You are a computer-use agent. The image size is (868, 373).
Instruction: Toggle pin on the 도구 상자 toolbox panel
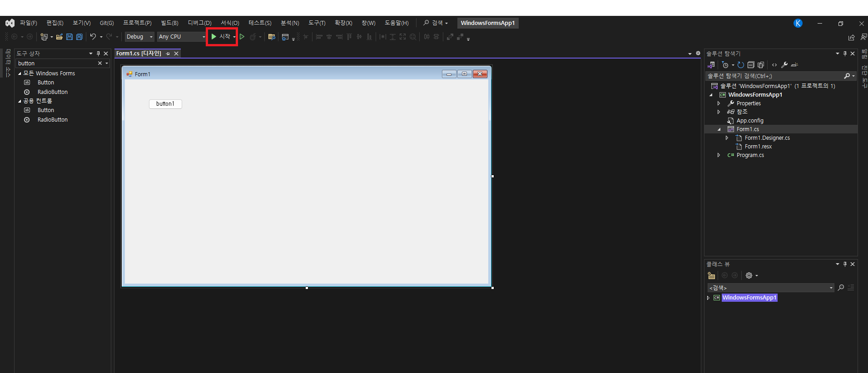point(98,54)
